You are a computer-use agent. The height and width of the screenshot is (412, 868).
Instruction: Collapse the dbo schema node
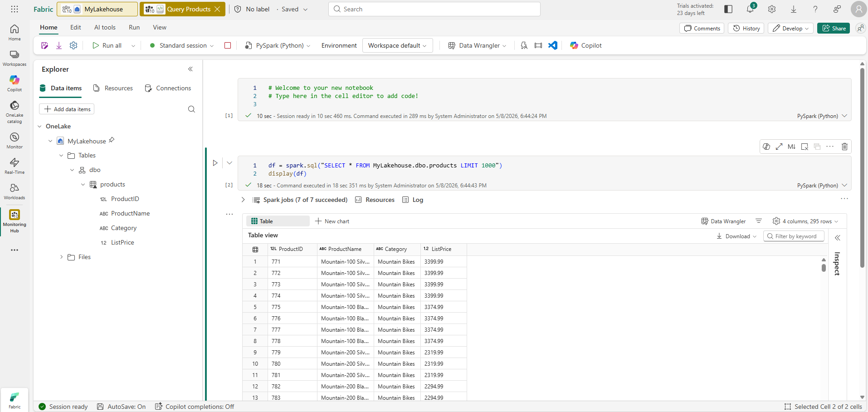tap(72, 170)
